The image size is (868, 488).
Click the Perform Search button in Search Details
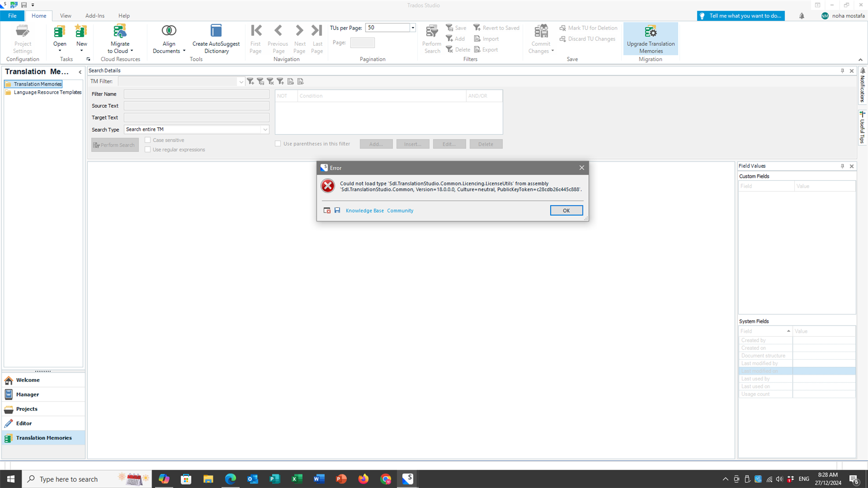click(x=115, y=145)
